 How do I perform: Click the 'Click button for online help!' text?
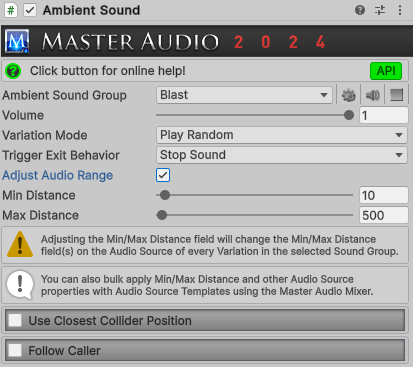pos(107,71)
